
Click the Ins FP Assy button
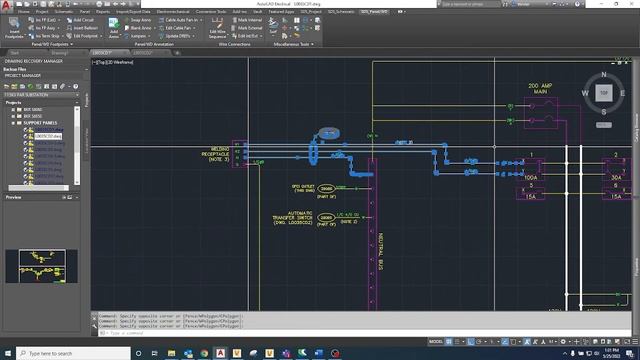(45, 28)
